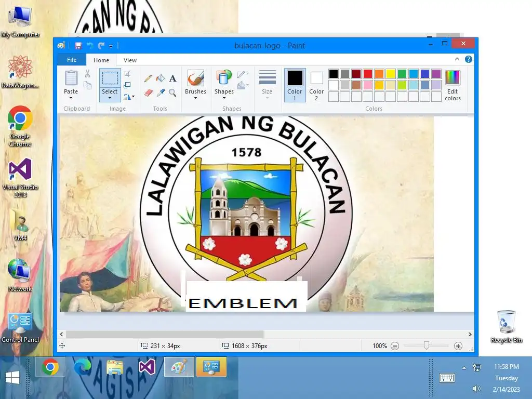Pick the green color swatch
The image size is (532, 399).
tap(402, 74)
